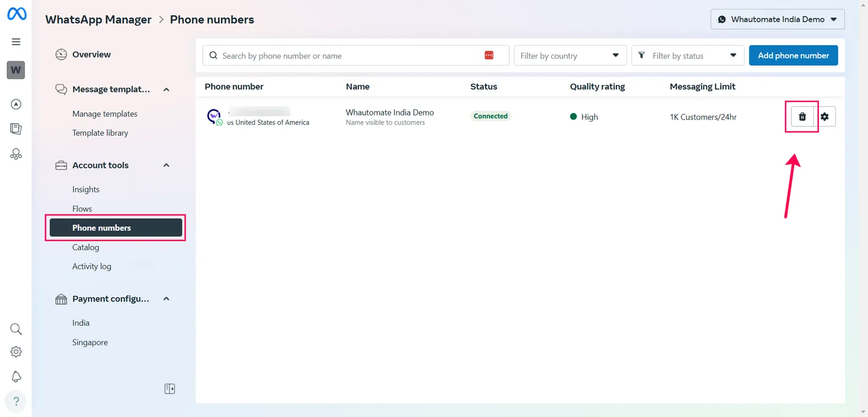Toggle the hamburger navigation menu

[x=16, y=42]
